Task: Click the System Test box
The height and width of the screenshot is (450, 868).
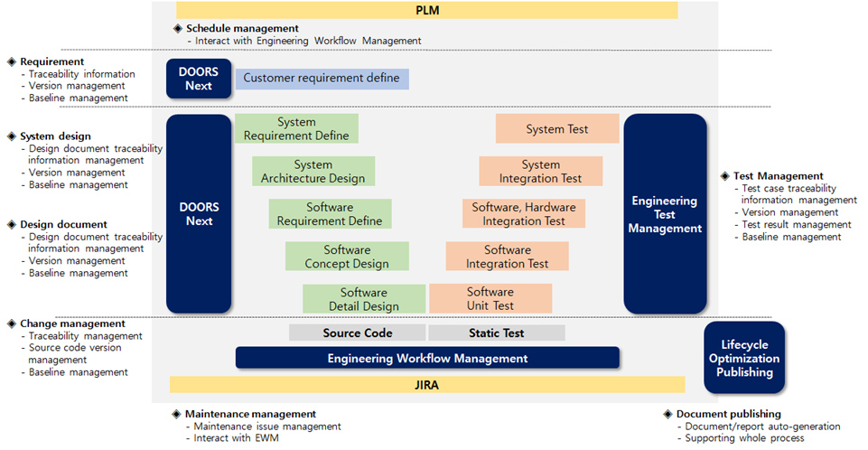Action: (557, 128)
